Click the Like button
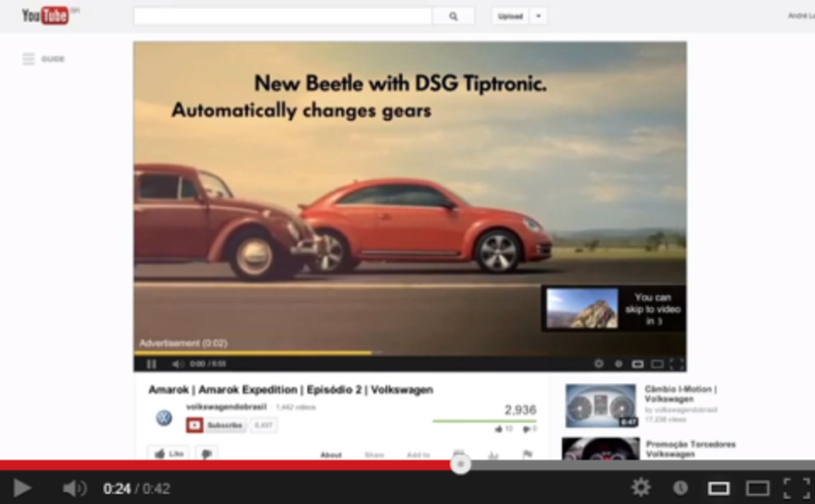Image resolution: width=815 pixels, height=504 pixels. pyautogui.click(x=169, y=454)
